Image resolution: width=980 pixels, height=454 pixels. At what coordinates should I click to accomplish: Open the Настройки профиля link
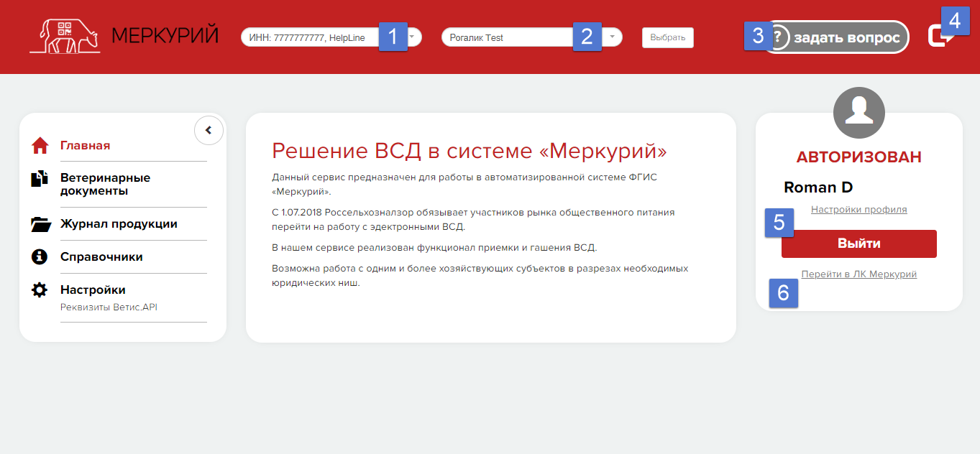[x=859, y=210]
